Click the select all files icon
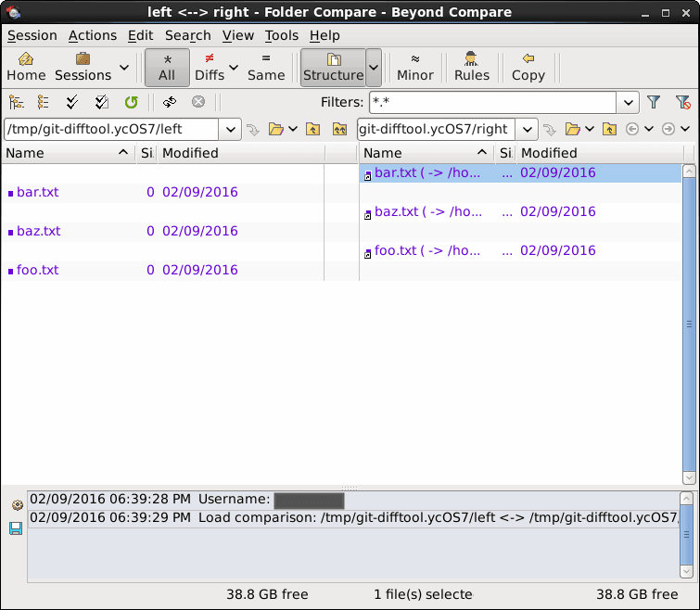The height and width of the screenshot is (610, 700). click(x=101, y=102)
